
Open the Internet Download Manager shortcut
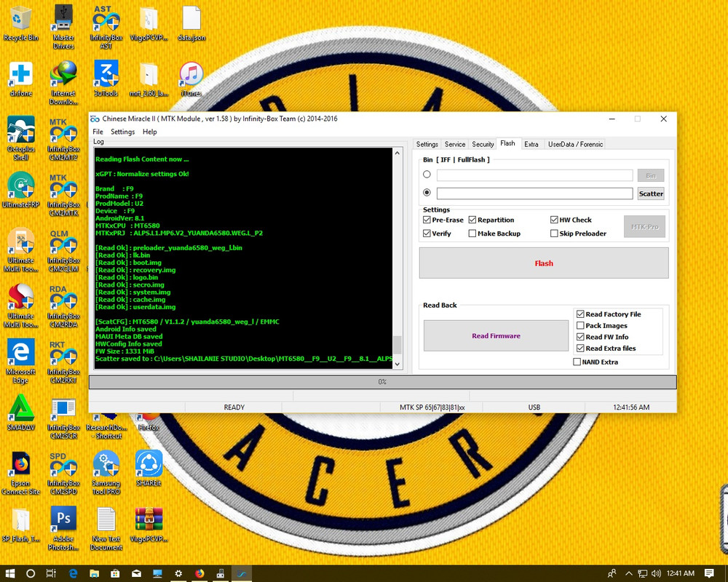pyautogui.click(x=63, y=83)
